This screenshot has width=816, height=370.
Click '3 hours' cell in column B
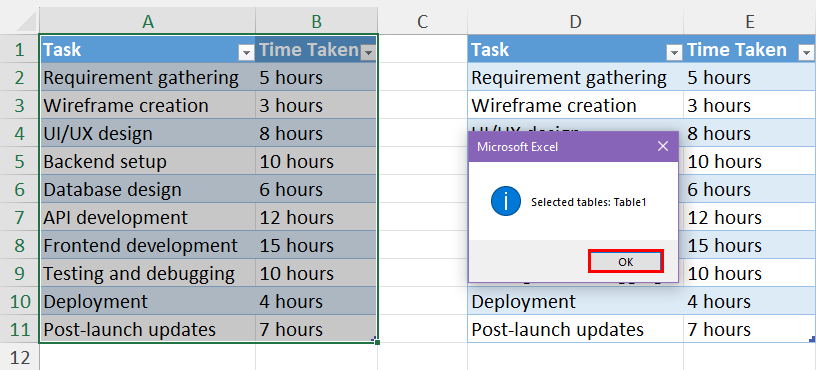point(316,106)
